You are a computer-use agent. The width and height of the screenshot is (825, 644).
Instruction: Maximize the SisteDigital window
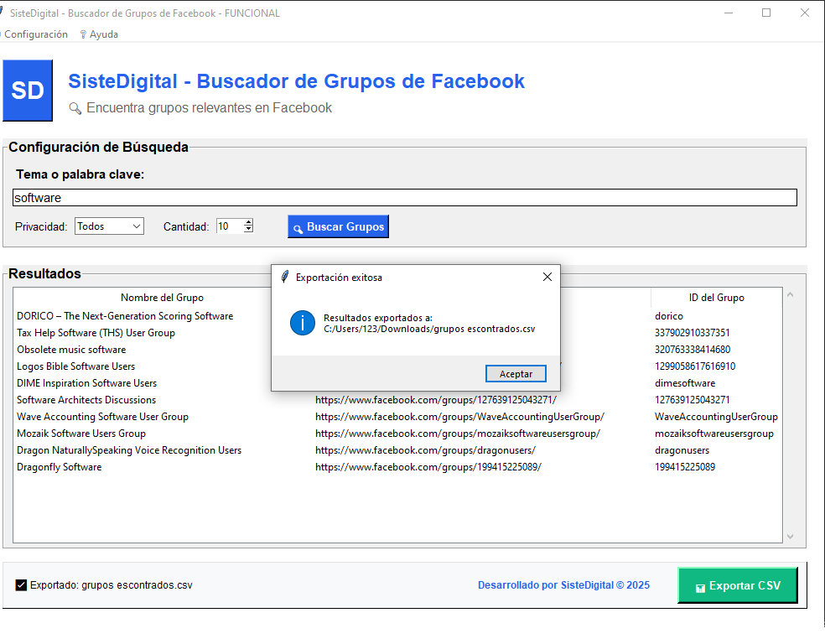pos(766,13)
